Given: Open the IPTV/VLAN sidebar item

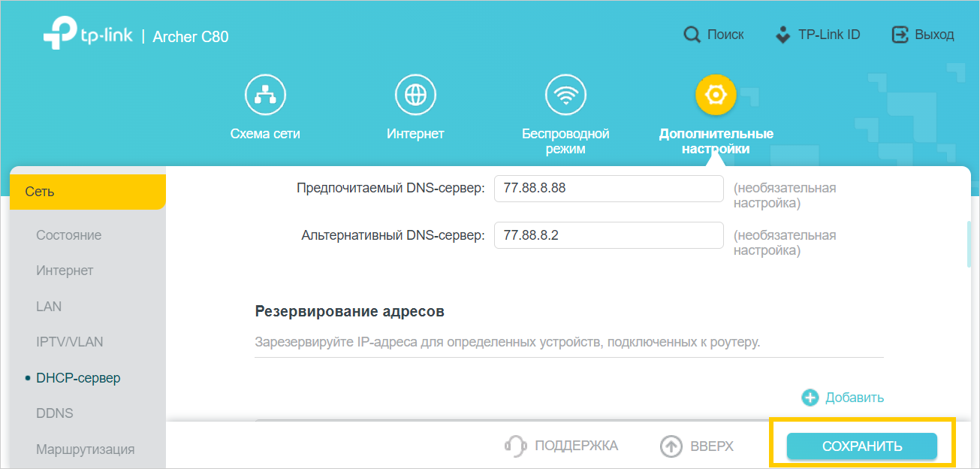Looking at the screenshot, I should tap(69, 342).
